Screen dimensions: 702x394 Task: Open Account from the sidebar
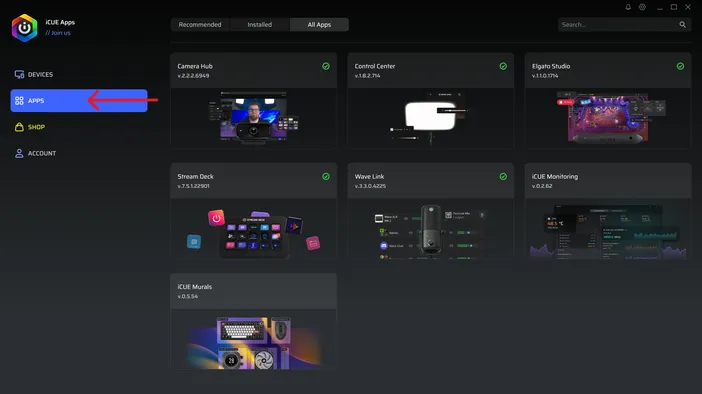tap(79, 153)
